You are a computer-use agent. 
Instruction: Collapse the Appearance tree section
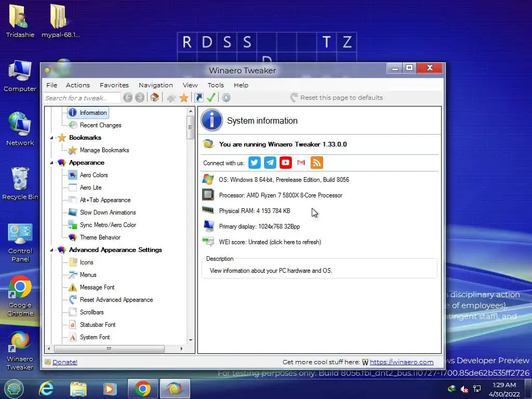pos(51,163)
